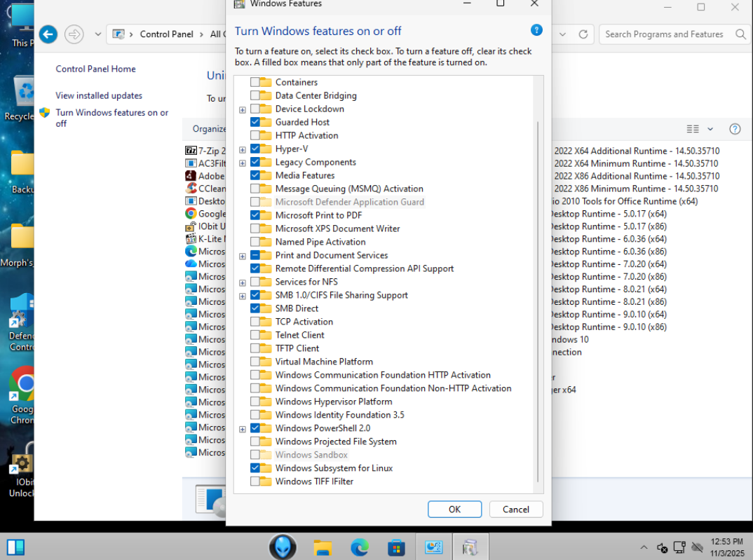Enable the Telnet Client checkbox
The width and height of the screenshot is (753, 560).
pyautogui.click(x=255, y=335)
